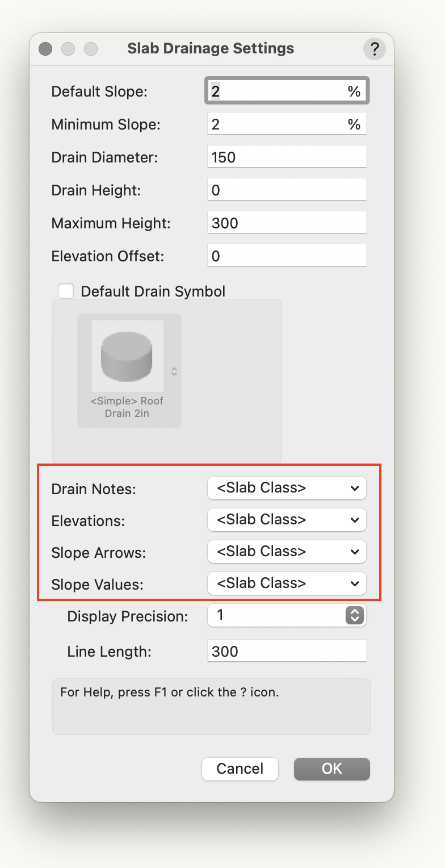Select the Roof Drain symbol thumbnail
This screenshot has height=868, width=445.
point(128,352)
